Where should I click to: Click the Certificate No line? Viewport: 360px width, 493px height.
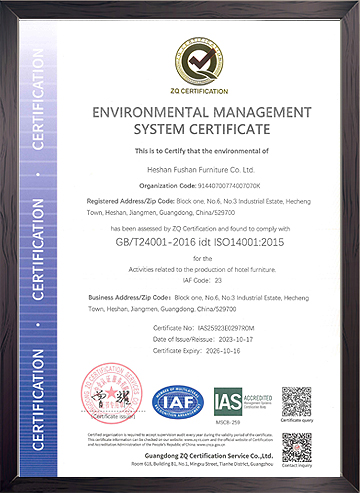coord(204,328)
